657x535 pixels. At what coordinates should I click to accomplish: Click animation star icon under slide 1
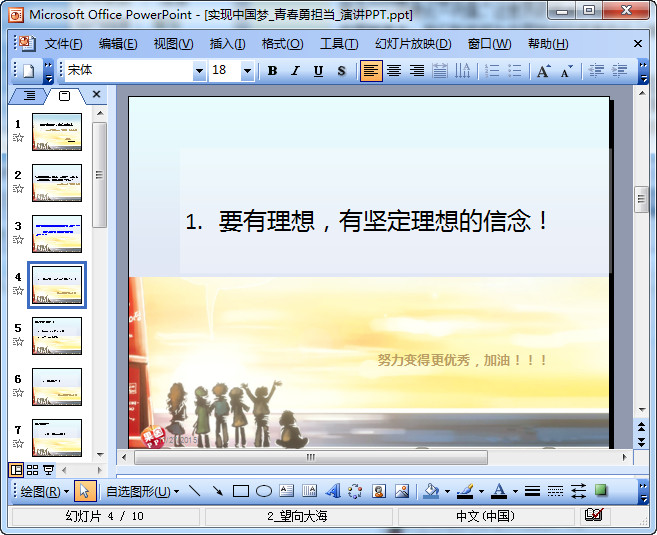point(18,137)
